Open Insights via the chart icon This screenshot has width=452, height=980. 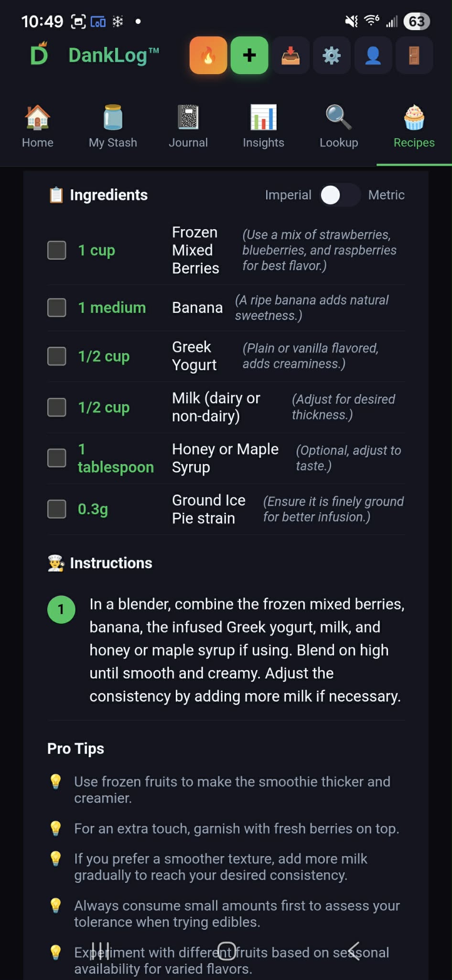coord(263,125)
